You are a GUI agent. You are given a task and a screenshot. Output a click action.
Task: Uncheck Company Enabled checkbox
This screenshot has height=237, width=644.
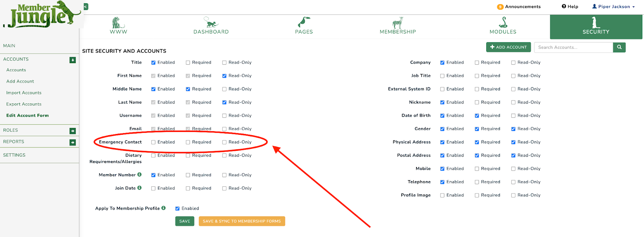[442, 62]
